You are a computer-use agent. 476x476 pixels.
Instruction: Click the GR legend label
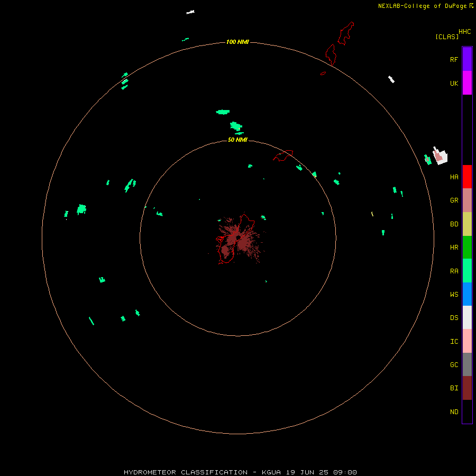454,200
